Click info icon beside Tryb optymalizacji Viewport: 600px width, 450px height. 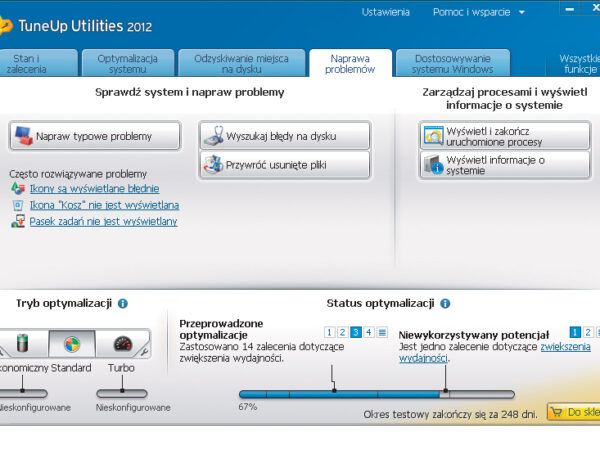122,303
